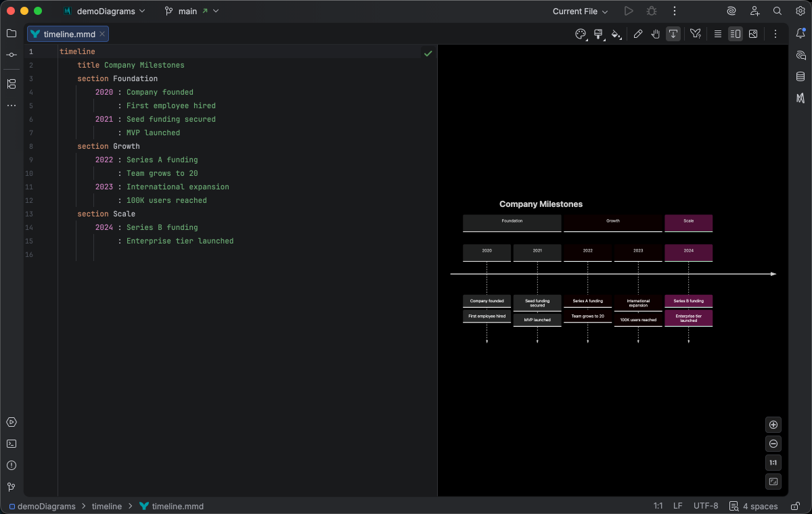Open the AI Assistant chat tool window
The image size is (812, 514).
click(x=800, y=55)
